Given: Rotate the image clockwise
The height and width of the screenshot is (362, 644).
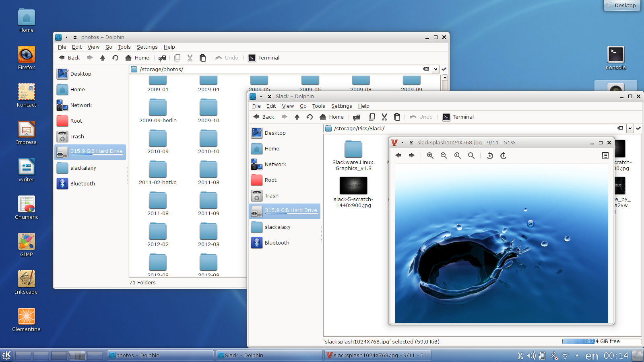Looking at the screenshot, I should click(x=503, y=156).
